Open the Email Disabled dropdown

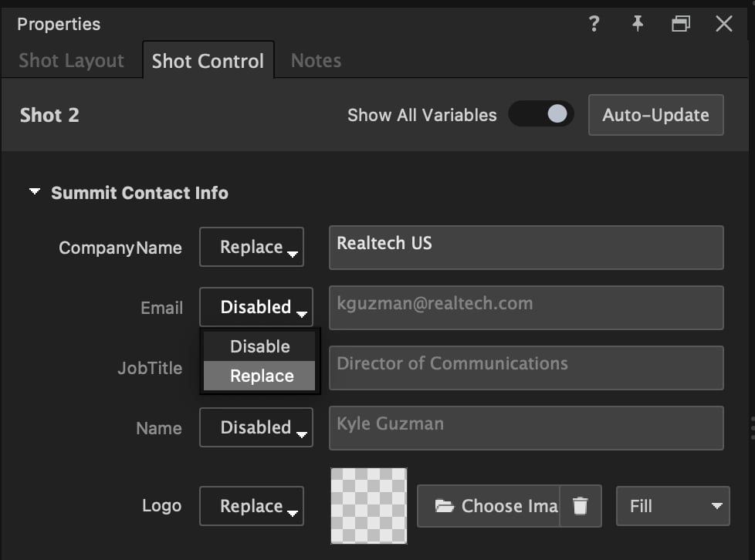tap(256, 307)
